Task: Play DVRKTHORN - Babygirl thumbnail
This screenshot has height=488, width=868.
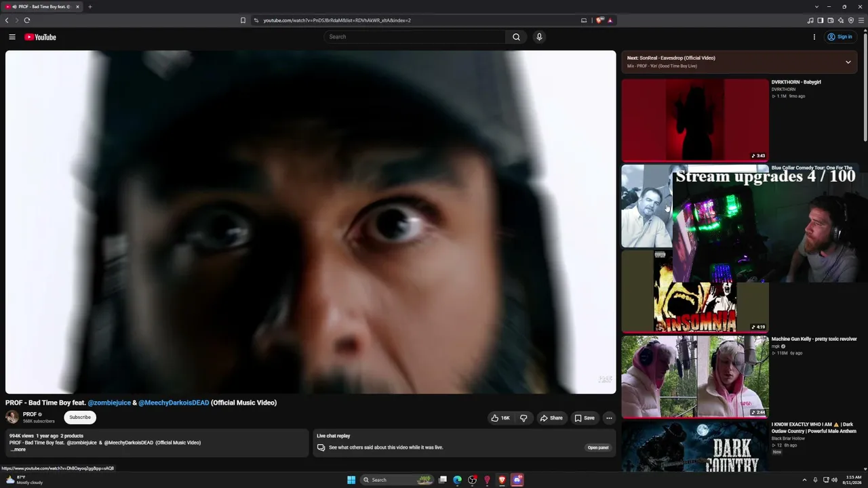Action: (695, 120)
